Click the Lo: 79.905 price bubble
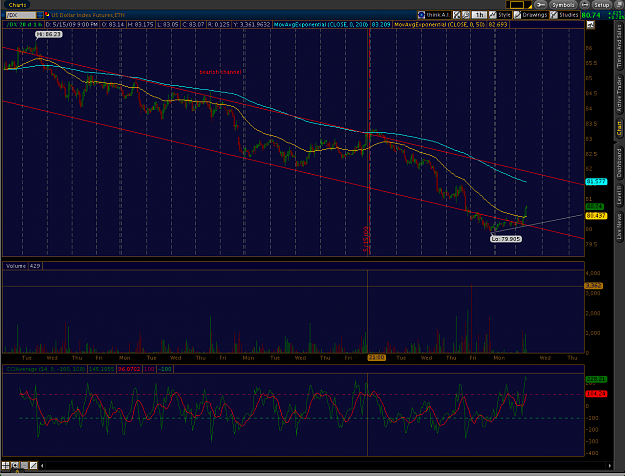The width and height of the screenshot is (625, 476). click(506, 239)
